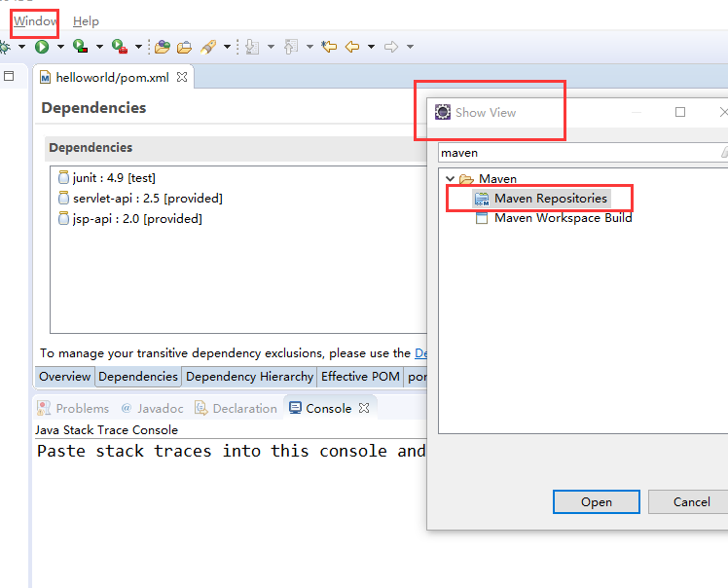Image resolution: width=728 pixels, height=588 pixels.
Task: Select the helloworld/pom.xml editor tab
Action: 112,78
